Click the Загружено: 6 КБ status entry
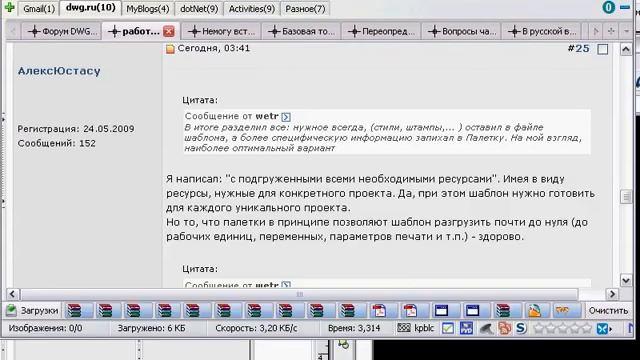Screen dimensions: 640x360 [151, 328]
